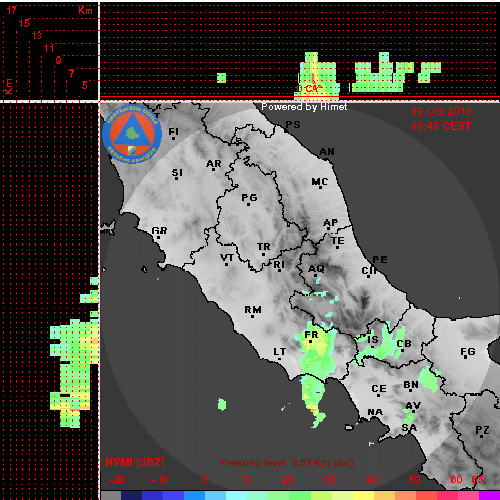
Task: Click the FI city marker
Action: pos(173,138)
